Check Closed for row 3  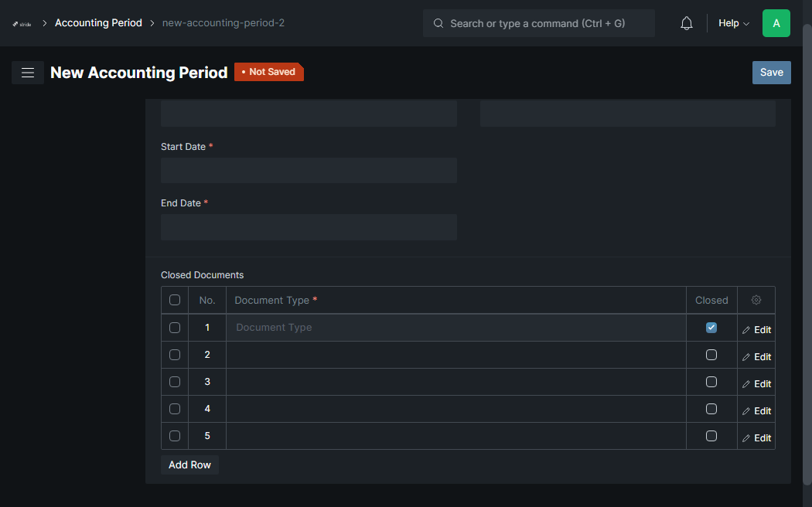[x=711, y=382]
